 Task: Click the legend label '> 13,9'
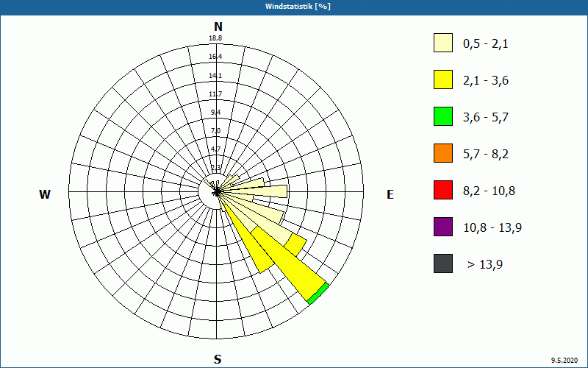click(485, 265)
